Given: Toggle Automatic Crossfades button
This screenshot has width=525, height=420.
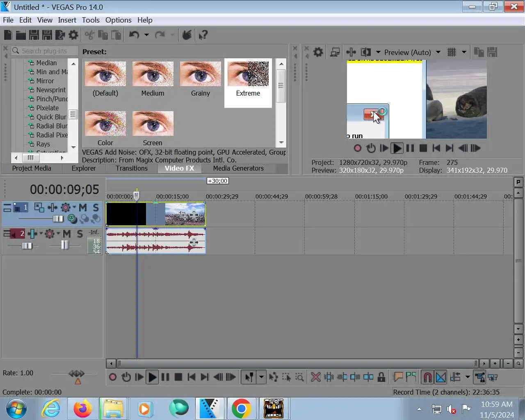Looking at the screenshot, I should (441, 377).
